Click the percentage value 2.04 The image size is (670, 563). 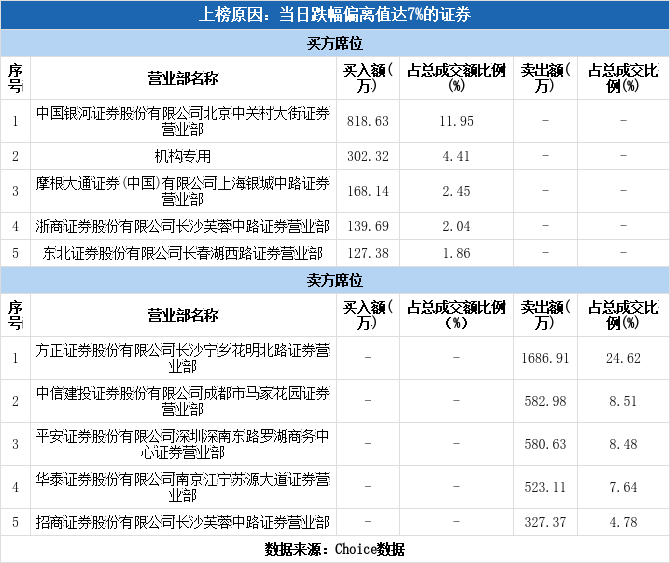pos(456,226)
